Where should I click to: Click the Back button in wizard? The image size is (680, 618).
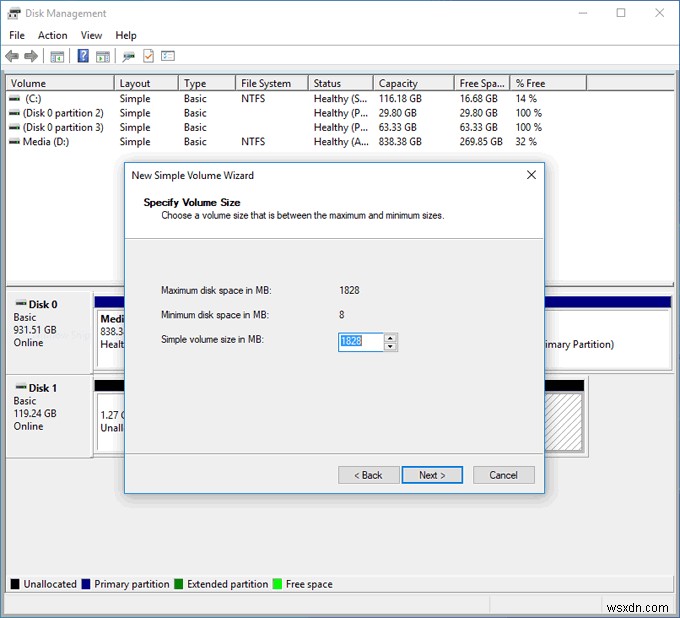pyautogui.click(x=368, y=475)
